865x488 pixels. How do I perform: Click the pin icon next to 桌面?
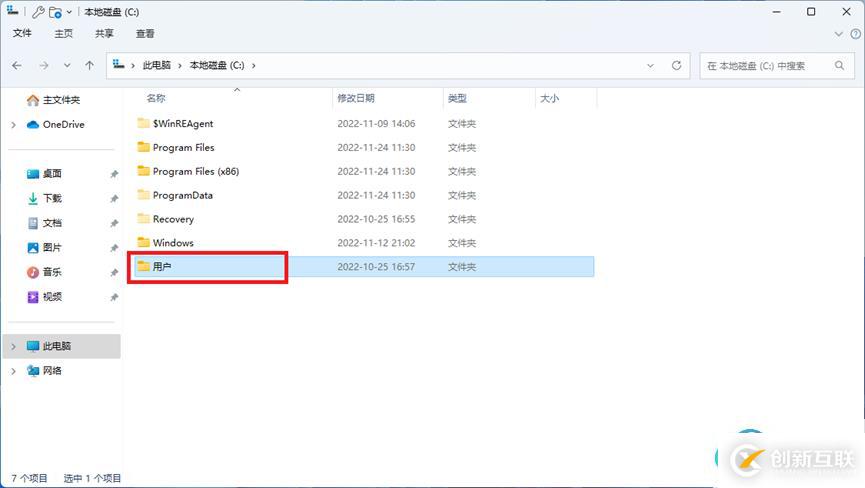pos(114,174)
